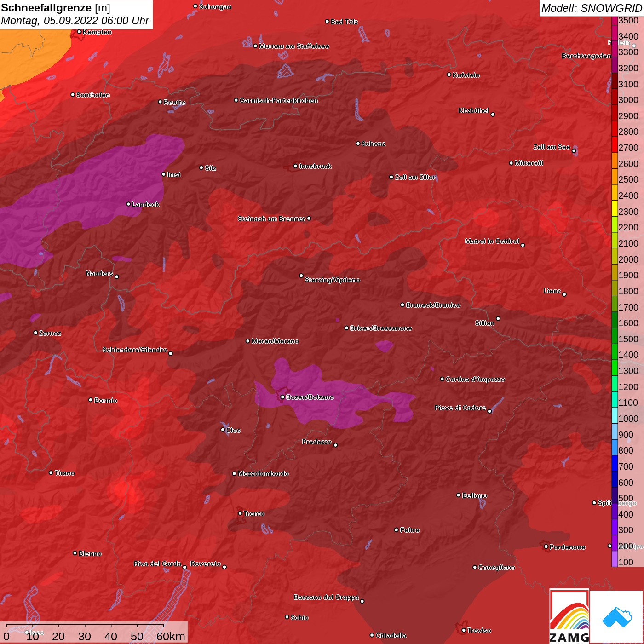Select the Pordenone label
644x644 pixels.
click(567, 547)
